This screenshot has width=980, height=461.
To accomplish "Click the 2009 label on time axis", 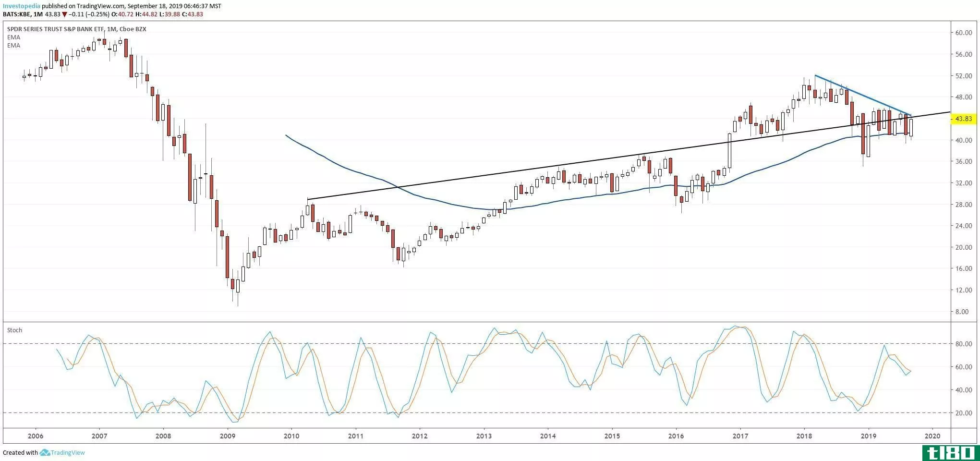I will [x=228, y=436].
